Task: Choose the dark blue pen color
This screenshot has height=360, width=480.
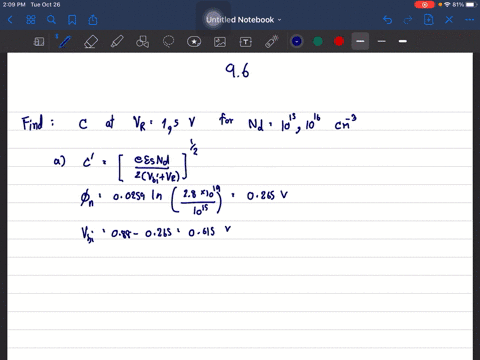Action: coord(297,41)
